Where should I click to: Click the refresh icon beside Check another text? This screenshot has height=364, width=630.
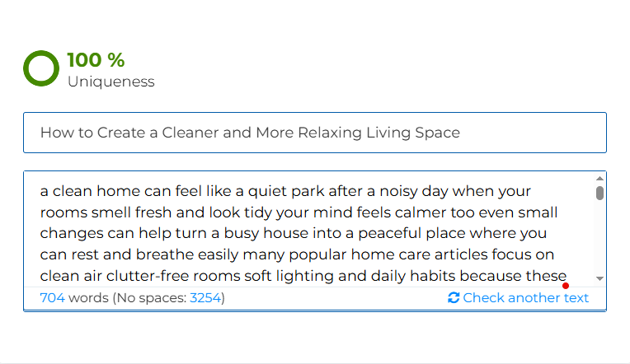point(454,298)
